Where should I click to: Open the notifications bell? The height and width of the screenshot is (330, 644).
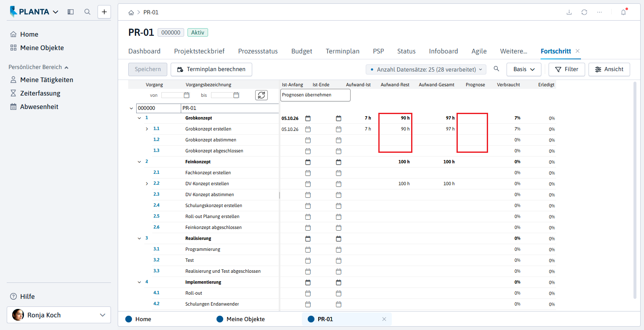[x=623, y=12]
